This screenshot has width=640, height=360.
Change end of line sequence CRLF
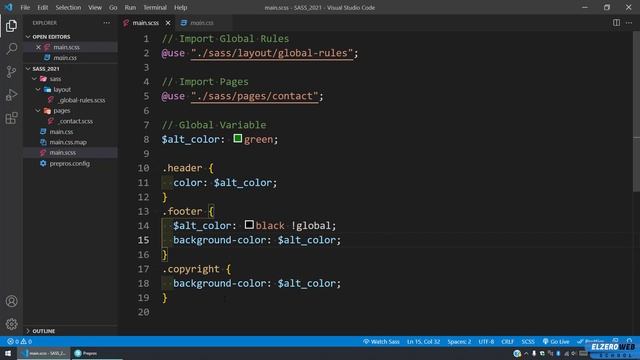(507, 342)
